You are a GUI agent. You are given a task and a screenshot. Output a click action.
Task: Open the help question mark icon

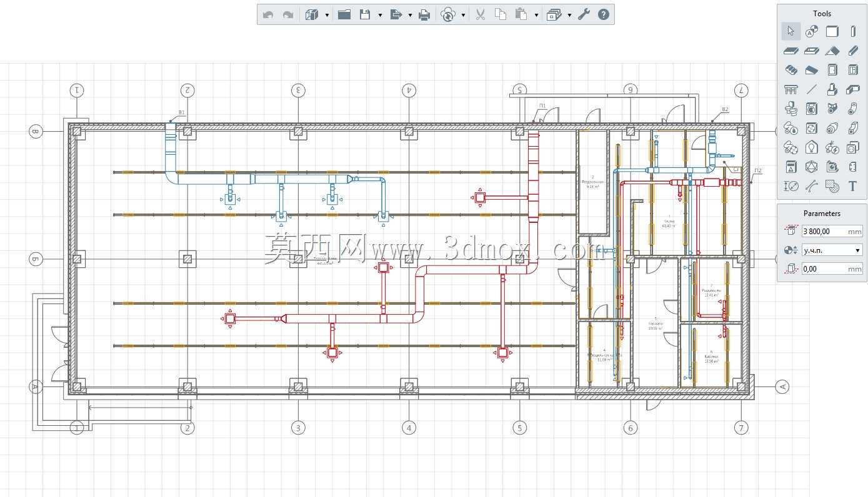pyautogui.click(x=603, y=14)
